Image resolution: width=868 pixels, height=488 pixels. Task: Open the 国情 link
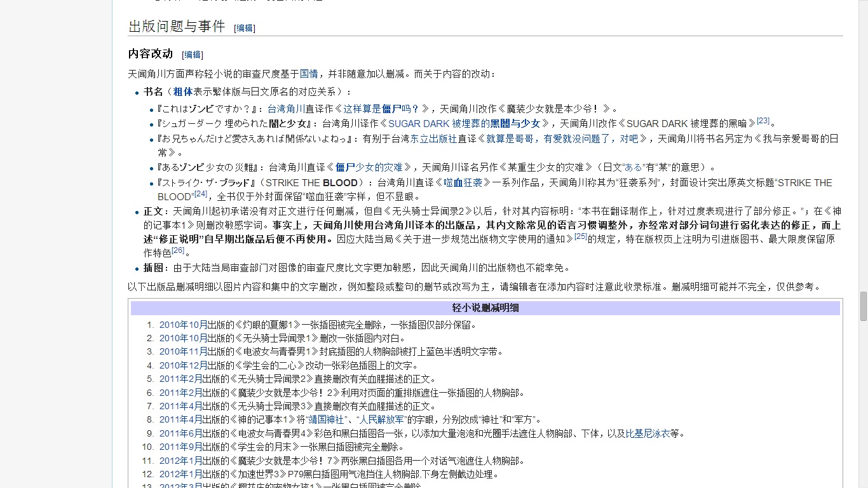pos(309,74)
